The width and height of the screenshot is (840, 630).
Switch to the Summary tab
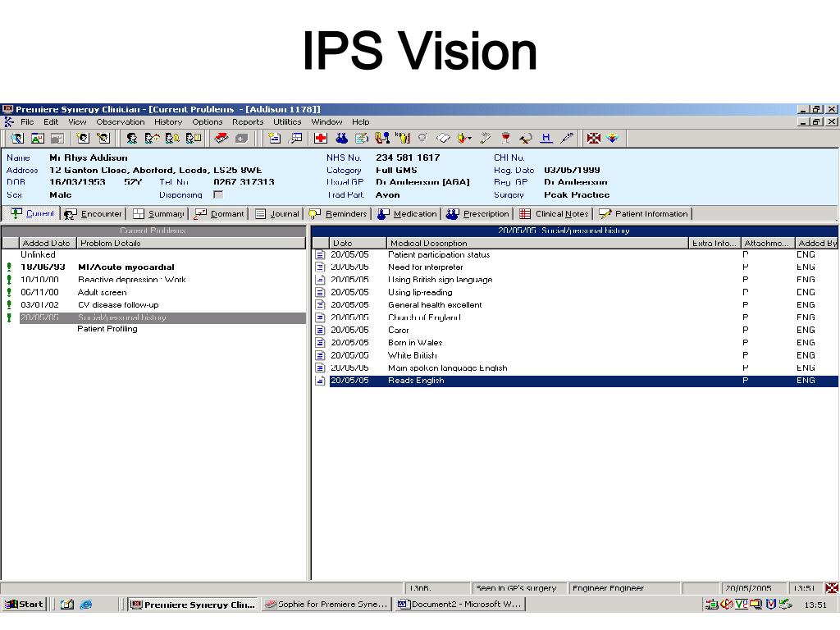pos(158,214)
